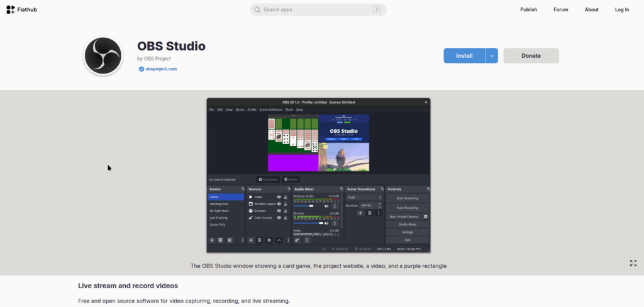Remove transition using its trash icon
Viewport: 644px width, 307px height.
point(369,213)
